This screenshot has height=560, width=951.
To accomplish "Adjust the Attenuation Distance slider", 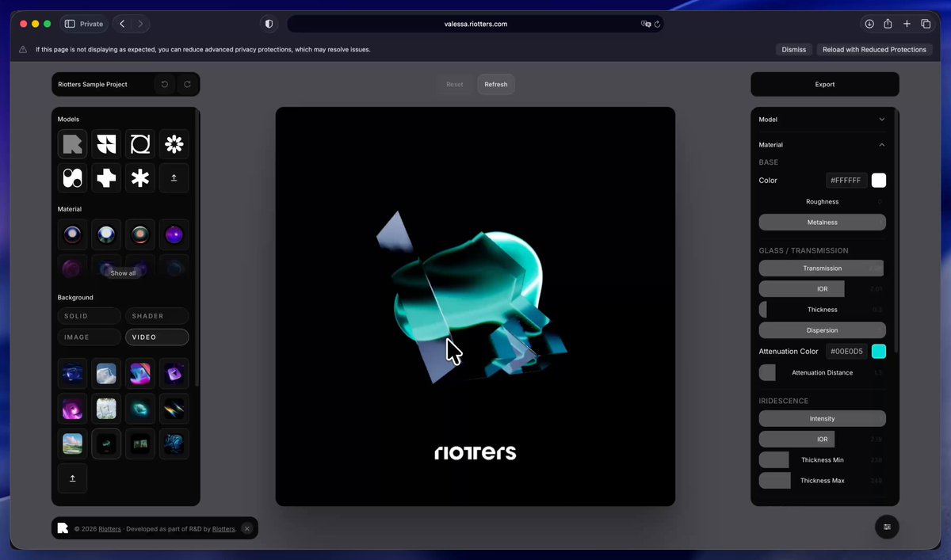I will pyautogui.click(x=822, y=372).
